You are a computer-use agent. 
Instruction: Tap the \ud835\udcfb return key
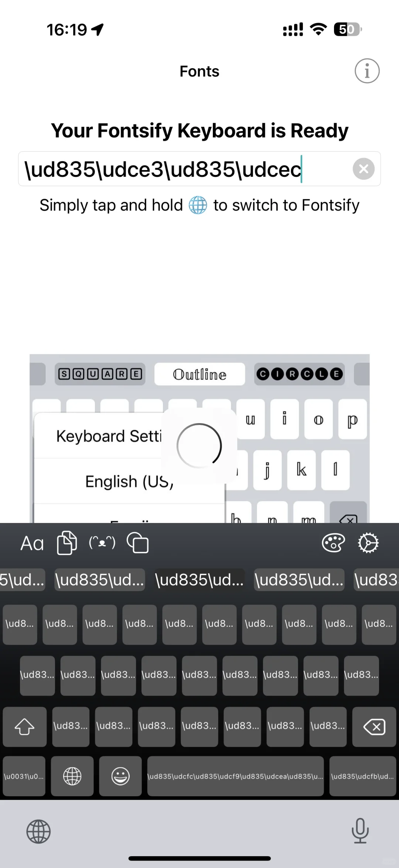pos(363,776)
